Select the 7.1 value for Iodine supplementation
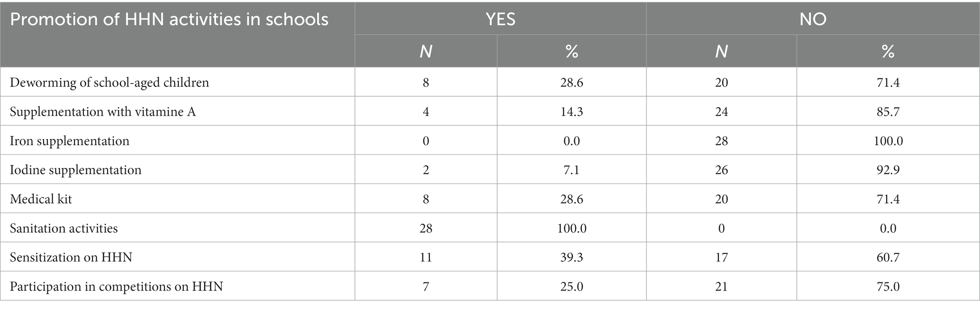Viewport: 980px width, 309px height. (x=571, y=170)
